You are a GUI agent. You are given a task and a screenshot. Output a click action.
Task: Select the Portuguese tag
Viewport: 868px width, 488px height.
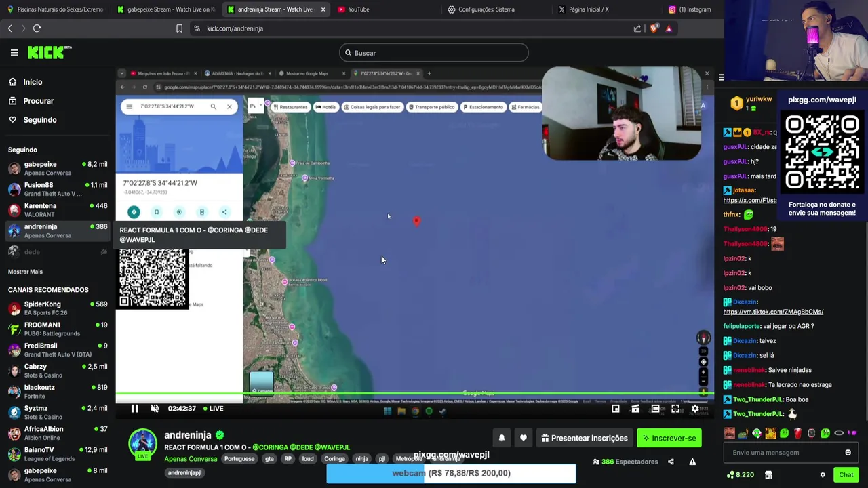239,459
